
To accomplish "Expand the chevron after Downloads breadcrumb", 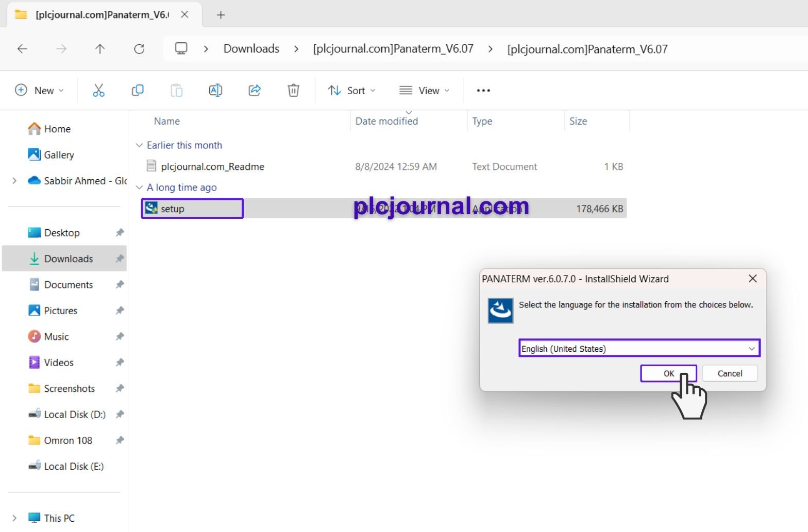I will pyautogui.click(x=296, y=49).
